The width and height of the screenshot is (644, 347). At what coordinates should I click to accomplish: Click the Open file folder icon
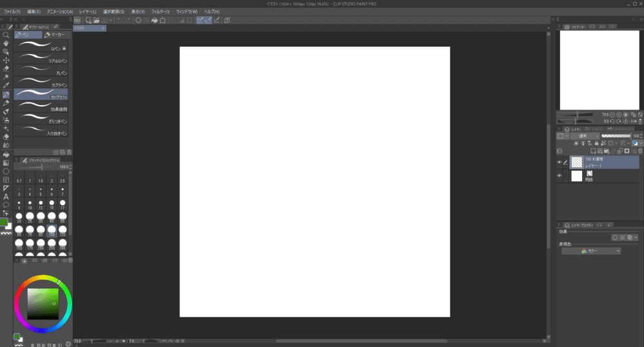(96, 20)
